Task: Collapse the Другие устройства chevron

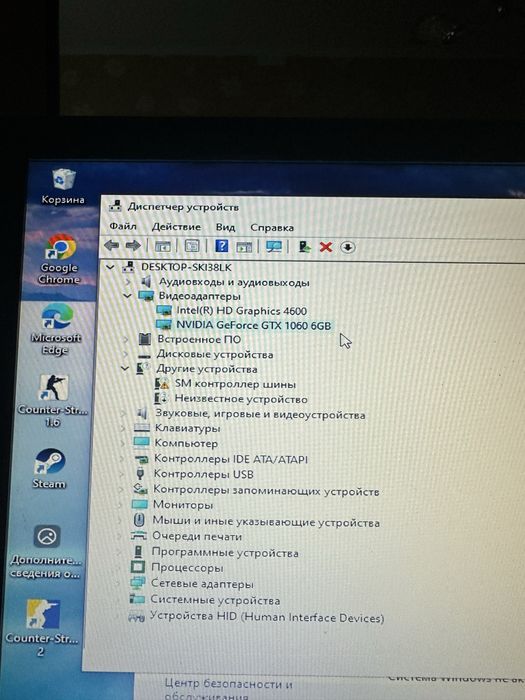Action: pyautogui.click(x=125, y=369)
